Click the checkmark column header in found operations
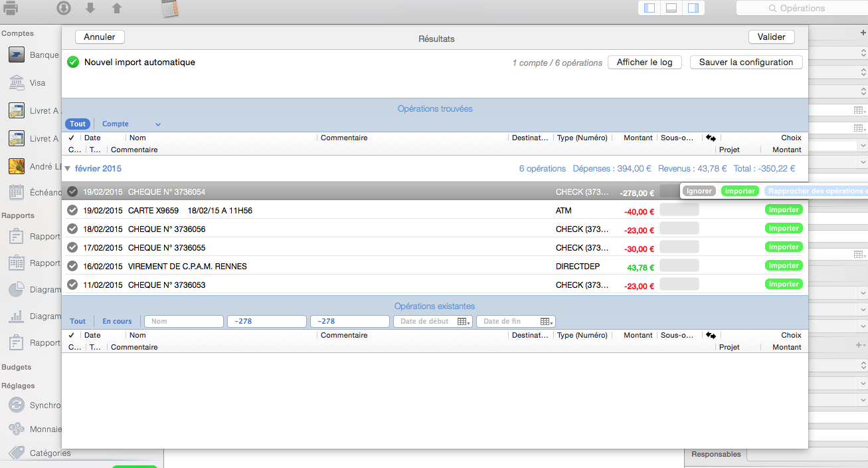 tap(71, 138)
